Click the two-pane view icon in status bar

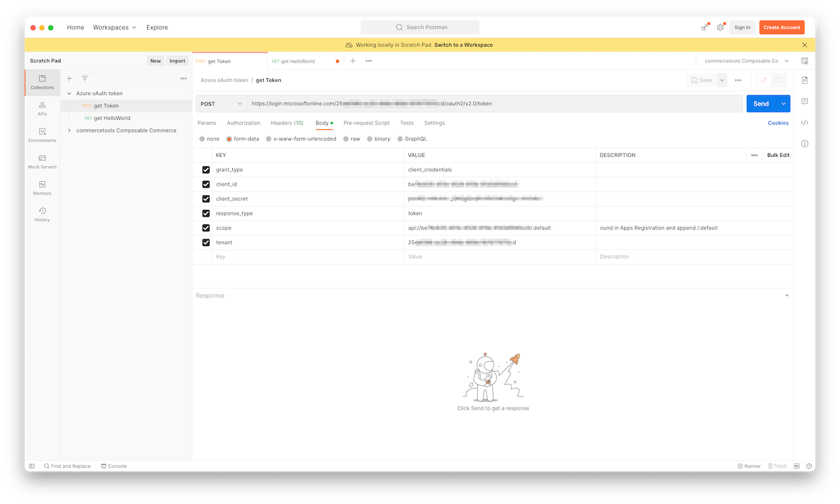coord(797,466)
